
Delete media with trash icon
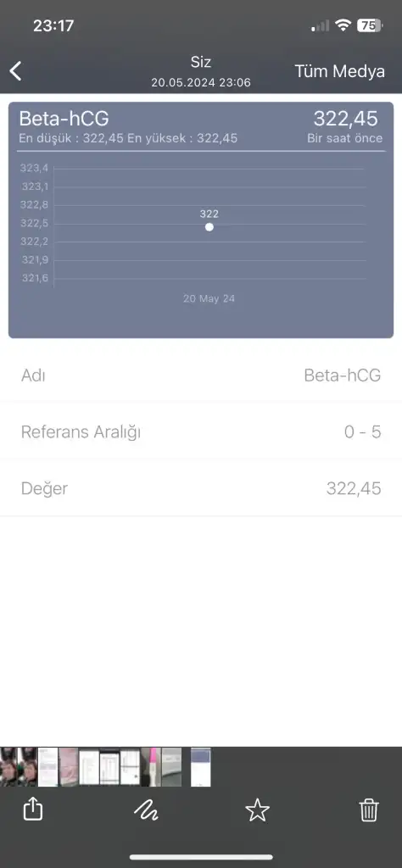tap(369, 810)
